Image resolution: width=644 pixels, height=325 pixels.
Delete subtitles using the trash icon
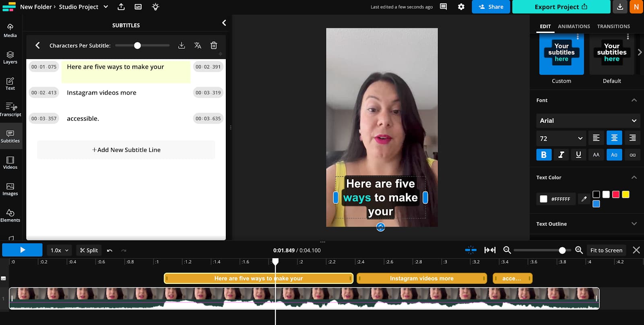[x=214, y=46]
